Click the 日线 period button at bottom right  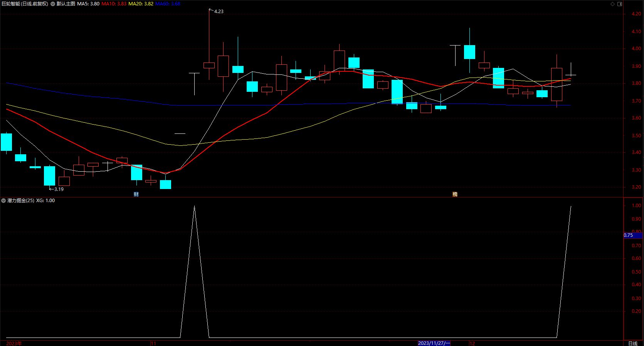[633, 343]
